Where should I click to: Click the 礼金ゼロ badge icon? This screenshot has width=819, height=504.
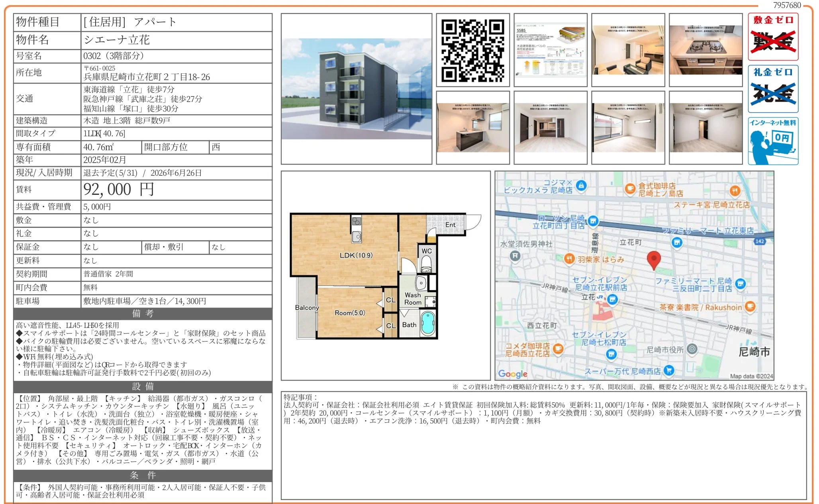point(773,89)
